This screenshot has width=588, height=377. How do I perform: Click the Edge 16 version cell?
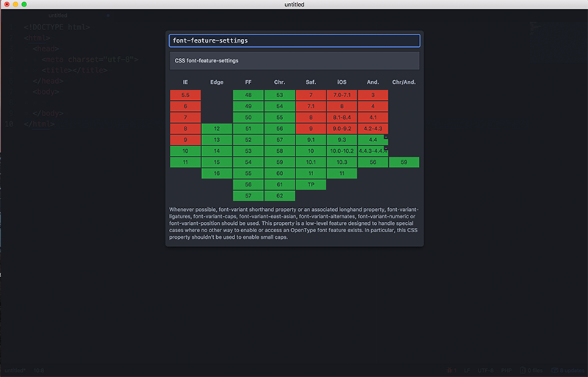pos(217,173)
